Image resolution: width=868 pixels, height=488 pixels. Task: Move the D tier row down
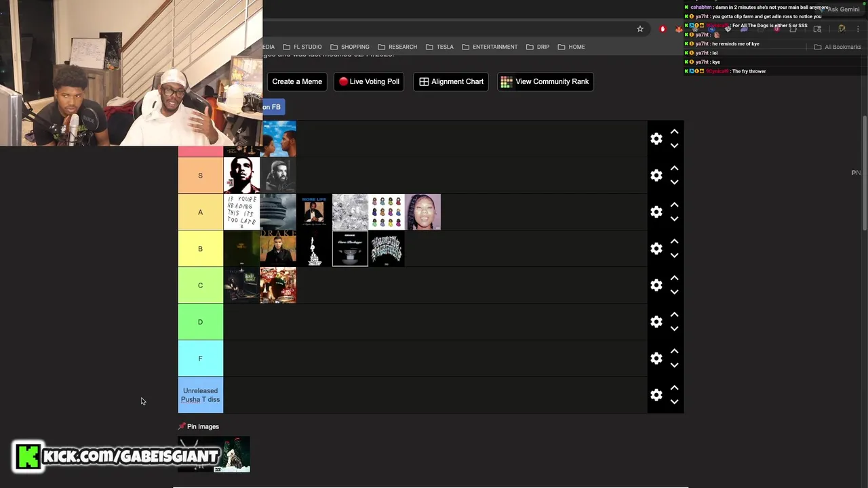pos(674,329)
